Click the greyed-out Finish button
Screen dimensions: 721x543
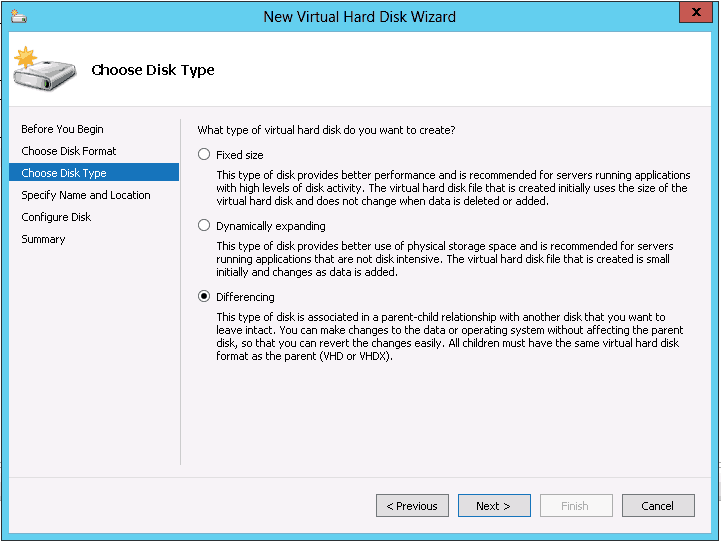[x=575, y=506]
